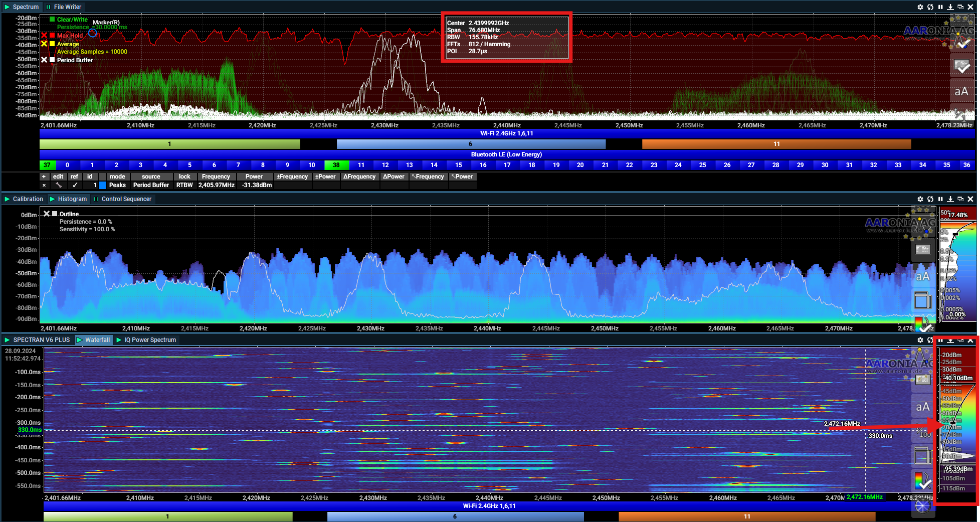Viewport: 980px width, 522px height.
Task: Click the Spectrum panel download icon
Action: (950, 7)
